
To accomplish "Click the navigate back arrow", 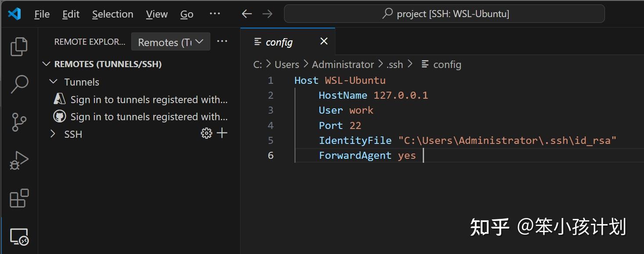I will tap(246, 14).
